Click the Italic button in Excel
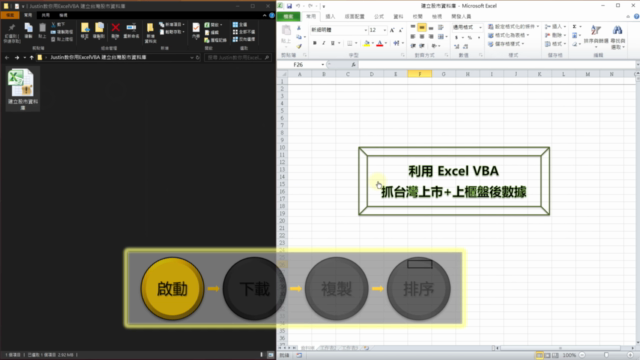 click(x=324, y=43)
